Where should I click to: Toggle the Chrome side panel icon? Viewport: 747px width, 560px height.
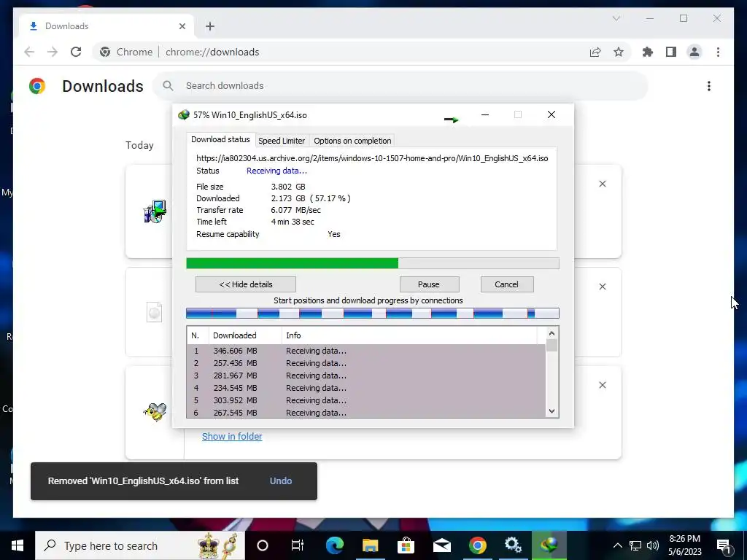pos(671,52)
